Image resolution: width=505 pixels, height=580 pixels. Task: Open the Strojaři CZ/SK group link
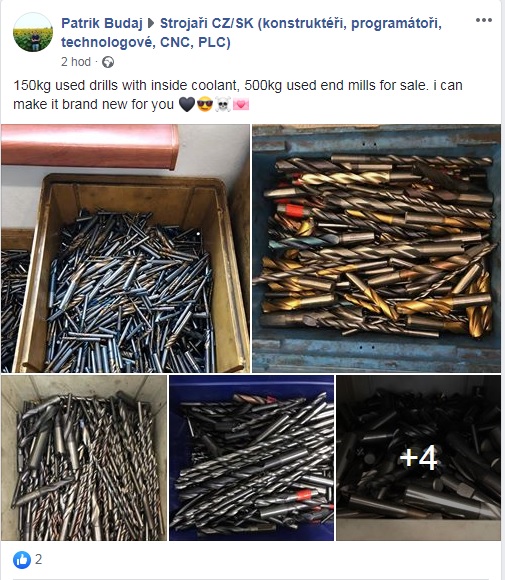[252, 33]
